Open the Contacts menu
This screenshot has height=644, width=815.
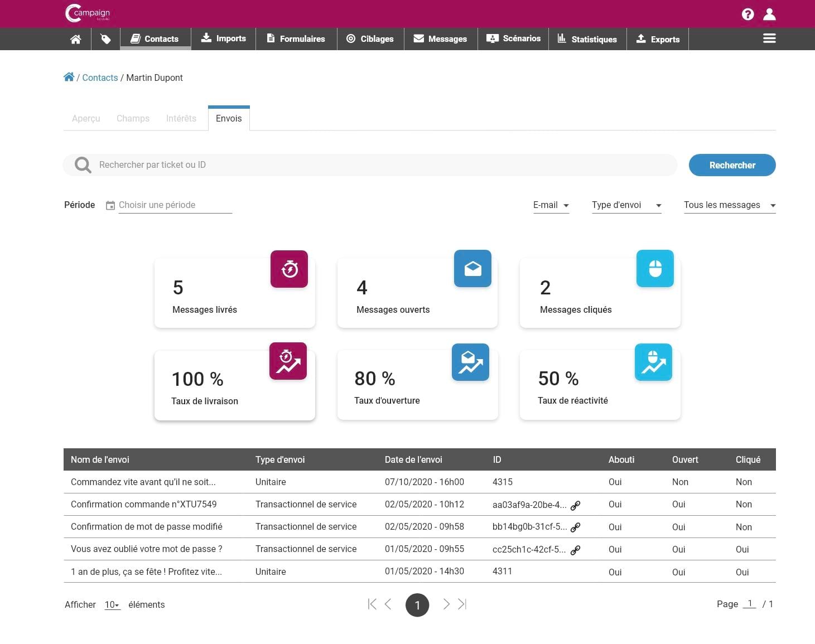point(155,39)
